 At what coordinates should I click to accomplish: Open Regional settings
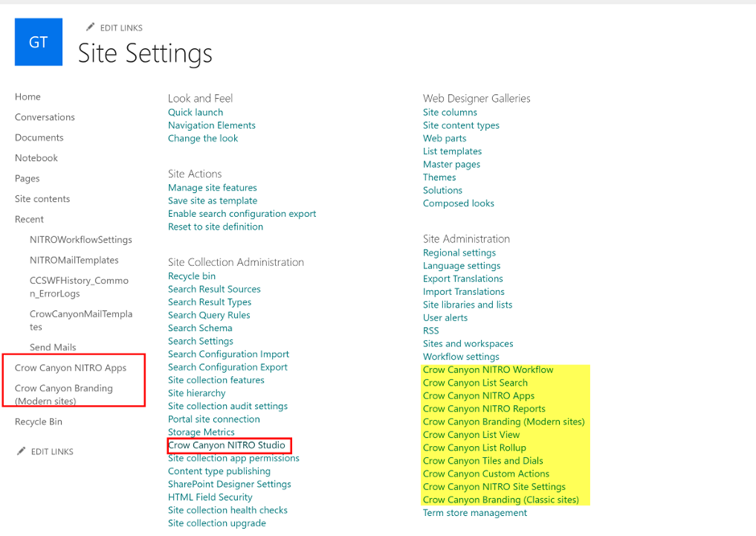459,252
